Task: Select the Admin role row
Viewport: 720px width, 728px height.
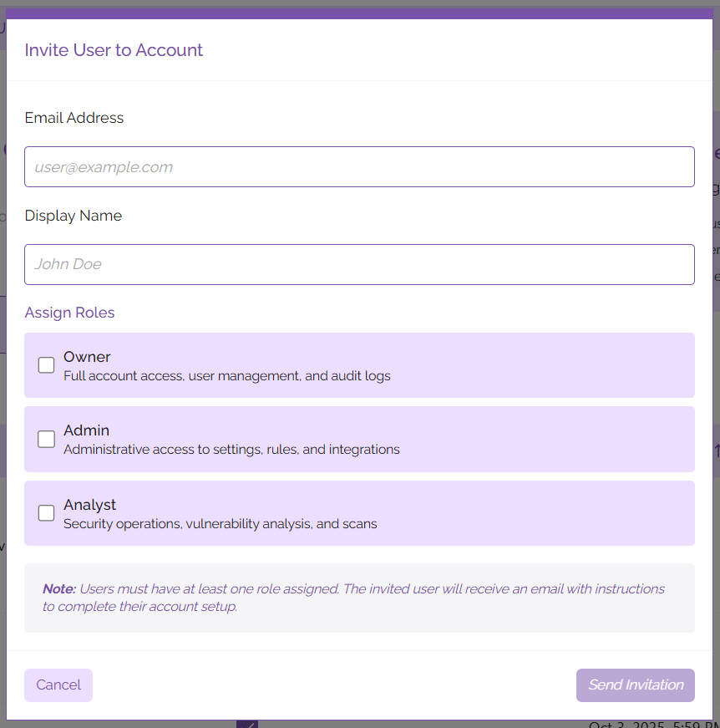Action: tap(359, 439)
